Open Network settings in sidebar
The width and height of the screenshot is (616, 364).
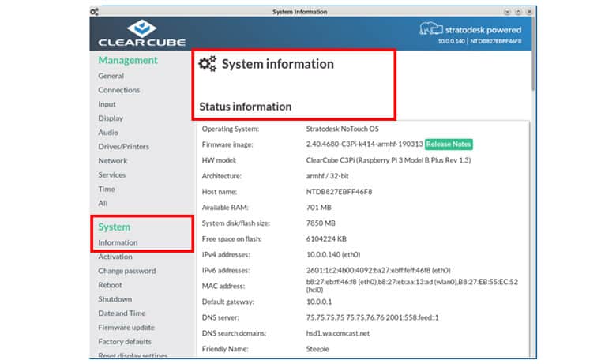113,160
